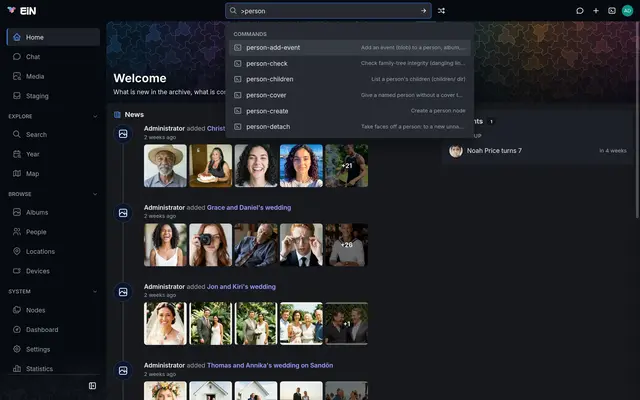Click the plus add icon in the top bar
The width and height of the screenshot is (640, 400).
(x=596, y=11)
